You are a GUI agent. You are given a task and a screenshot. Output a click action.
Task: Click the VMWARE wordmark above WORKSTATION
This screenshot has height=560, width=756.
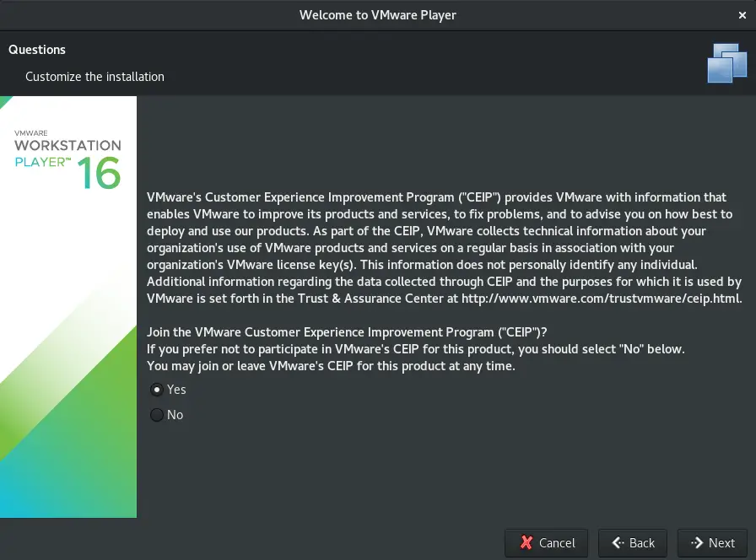[30, 132]
